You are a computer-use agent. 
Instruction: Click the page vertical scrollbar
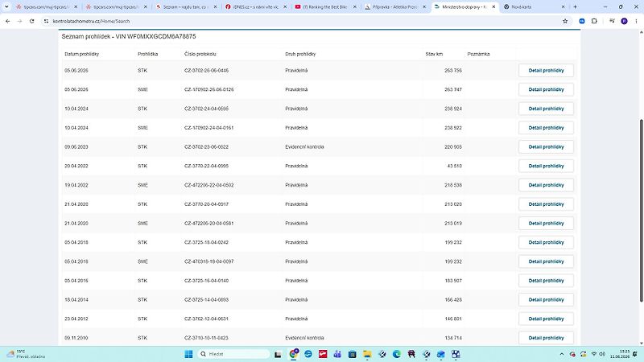point(641,210)
